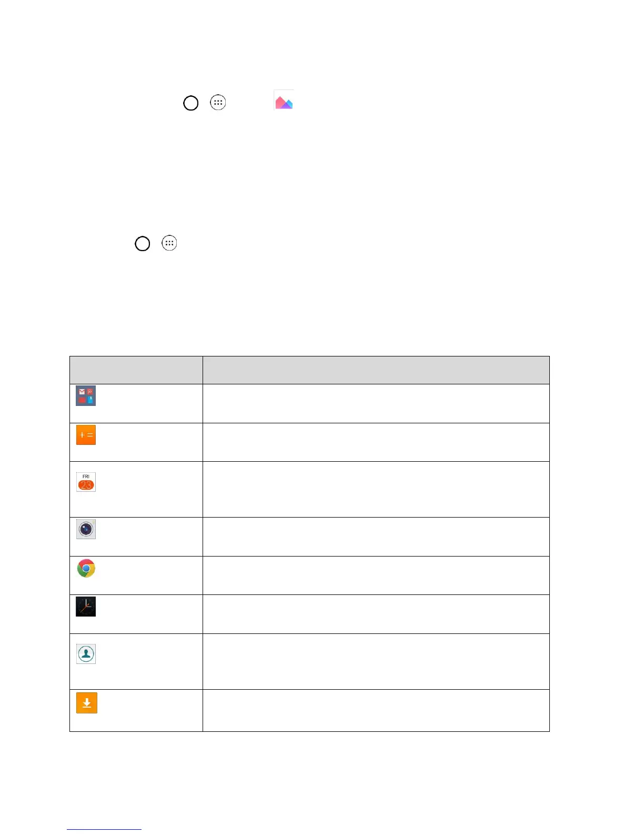Launch the Chrome browser icon
Image resolution: width=644 pixels, height=834 pixels.
86,568
